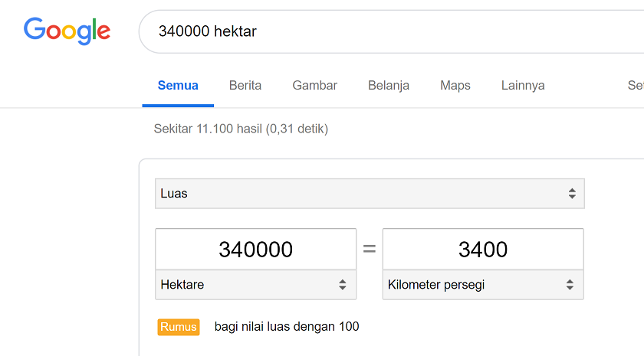Switch to the Semua tab

pos(178,85)
